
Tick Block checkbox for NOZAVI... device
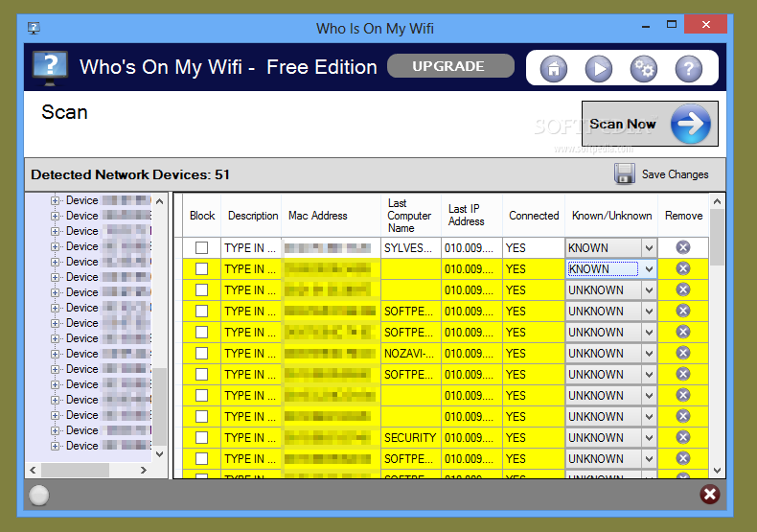(x=201, y=353)
